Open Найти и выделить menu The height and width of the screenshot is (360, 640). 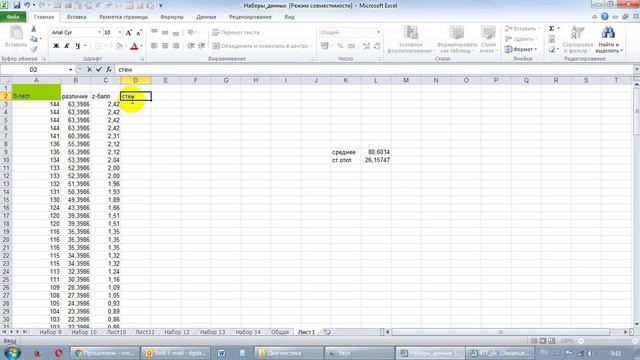(x=608, y=39)
